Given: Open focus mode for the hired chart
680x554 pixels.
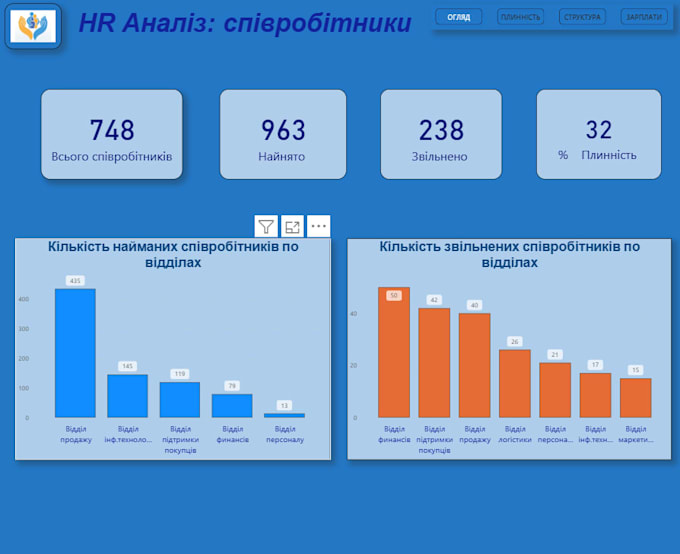Looking at the screenshot, I should pyautogui.click(x=292, y=226).
